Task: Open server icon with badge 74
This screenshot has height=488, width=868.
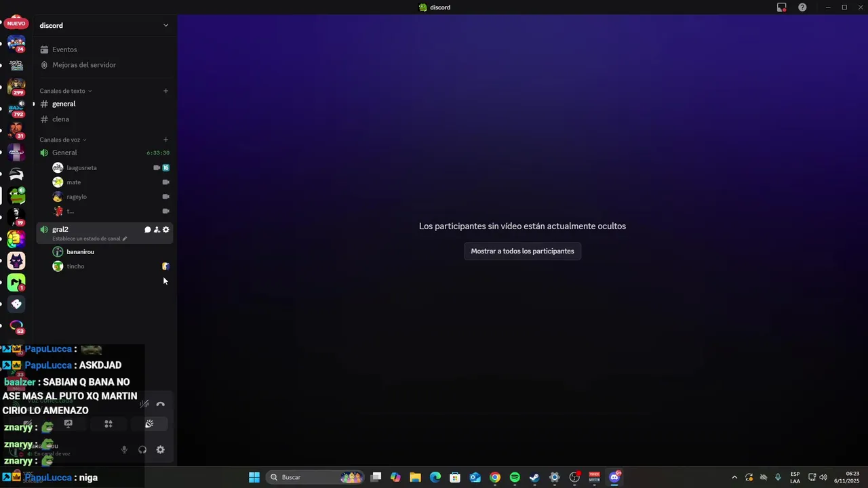Action: pyautogui.click(x=16, y=44)
